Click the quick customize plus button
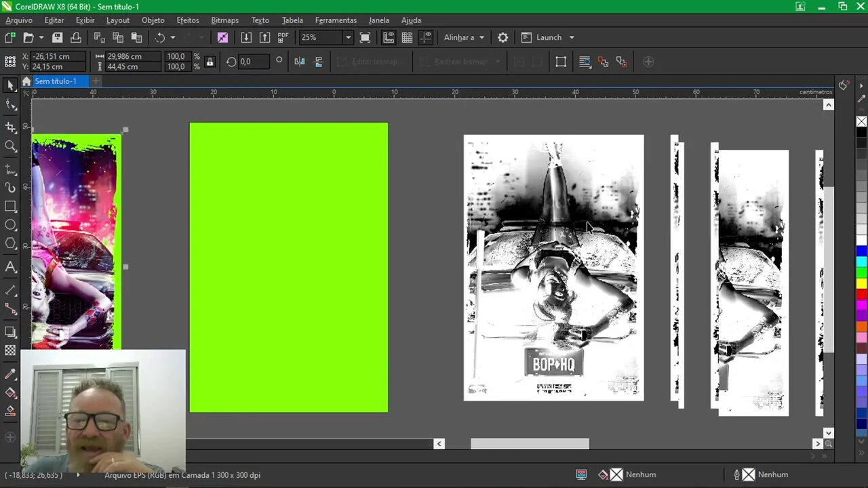The width and height of the screenshot is (868, 488). click(x=648, y=62)
